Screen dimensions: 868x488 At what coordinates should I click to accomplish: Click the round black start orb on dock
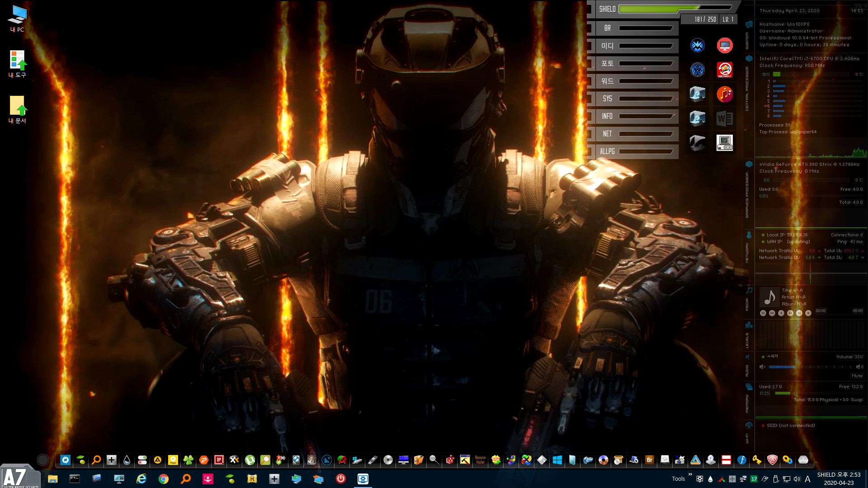[42, 460]
